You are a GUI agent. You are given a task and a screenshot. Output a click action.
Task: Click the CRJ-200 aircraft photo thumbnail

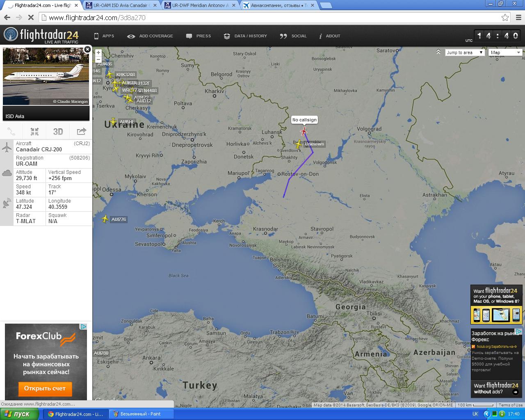tap(46, 76)
